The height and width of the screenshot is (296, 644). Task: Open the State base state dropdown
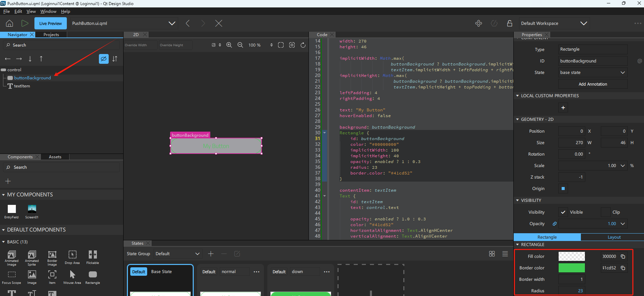point(593,73)
